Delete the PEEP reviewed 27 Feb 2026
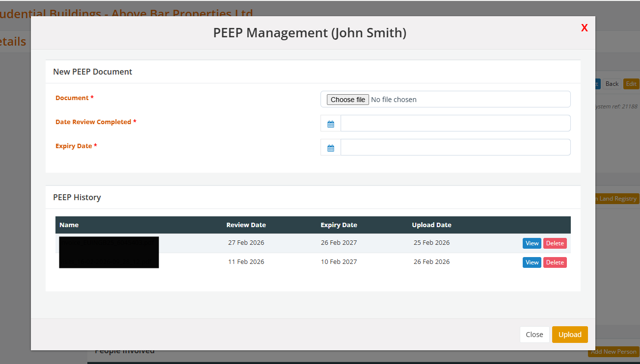This screenshot has width=640, height=364. coord(555,243)
